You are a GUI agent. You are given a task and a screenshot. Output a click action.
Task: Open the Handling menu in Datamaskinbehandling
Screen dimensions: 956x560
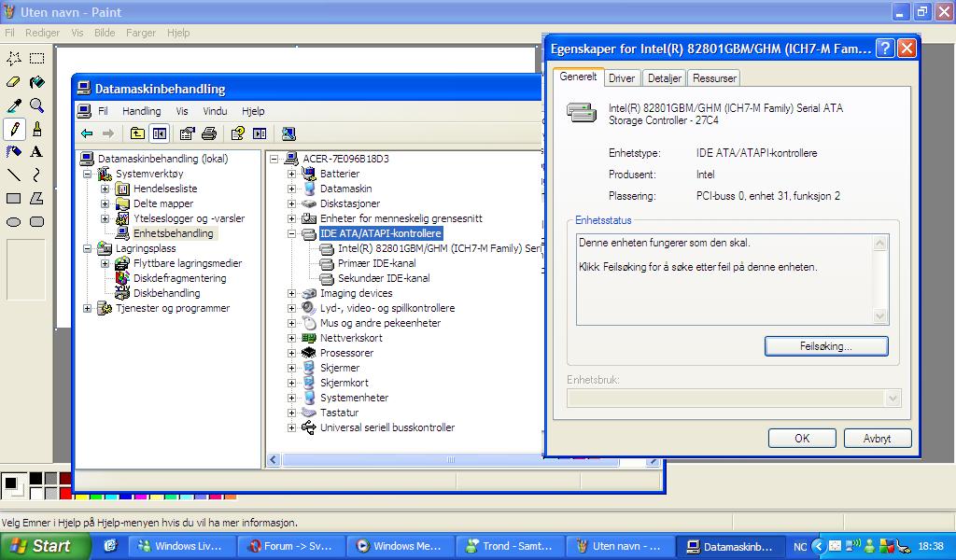click(x=142, y=111)
